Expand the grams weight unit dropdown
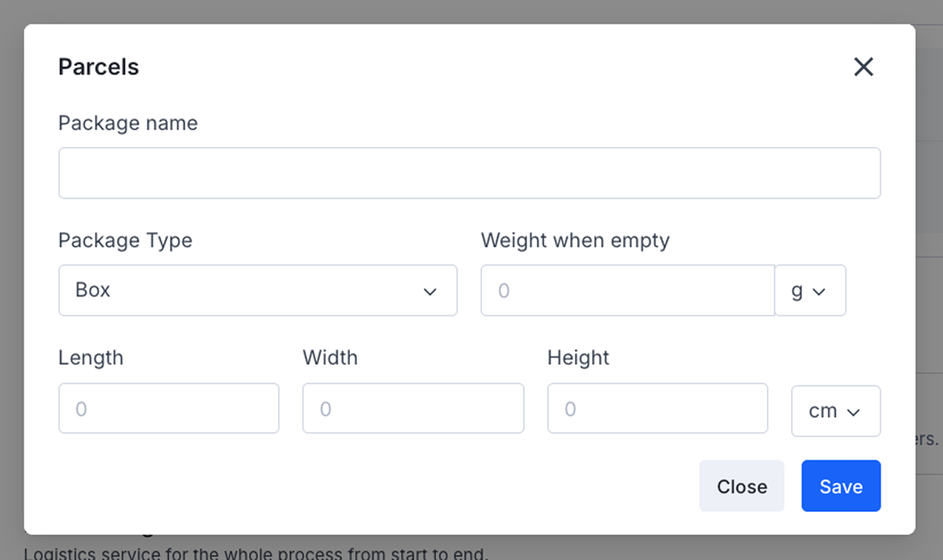Viewport: 943px width, 560px height. point(810,291)
